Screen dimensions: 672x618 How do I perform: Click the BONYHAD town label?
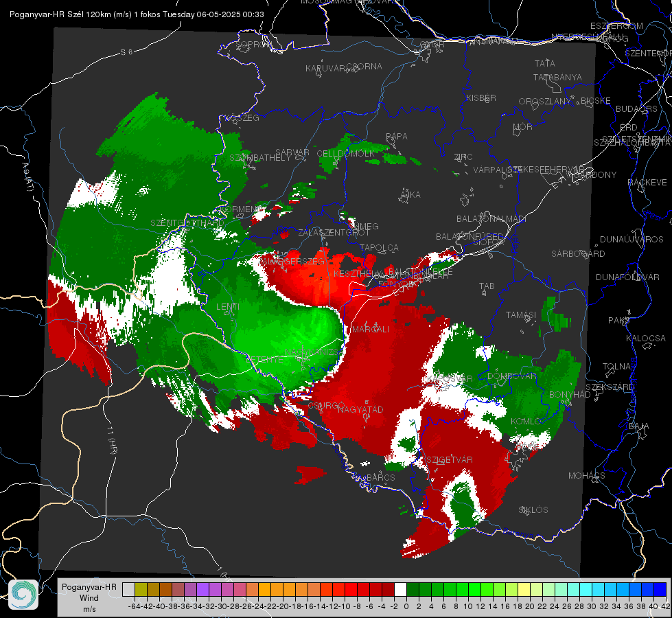point(570,395)
